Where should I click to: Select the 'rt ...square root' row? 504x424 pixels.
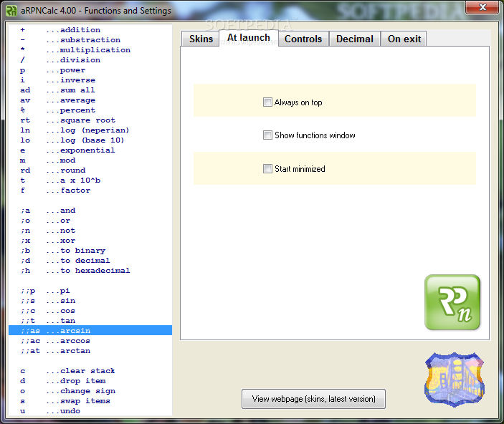tap(90, 120)
